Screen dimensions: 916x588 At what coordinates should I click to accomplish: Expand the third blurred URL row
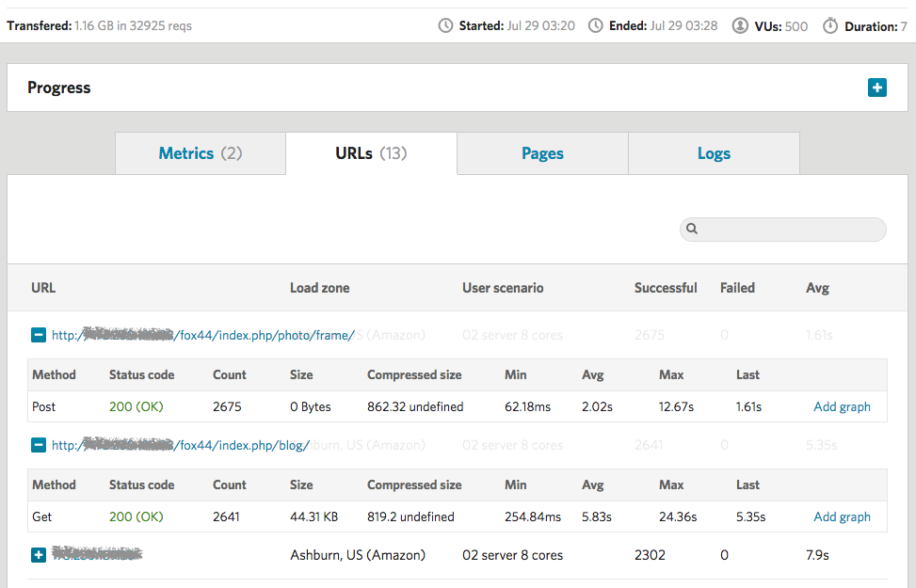[x=39, y=555]
